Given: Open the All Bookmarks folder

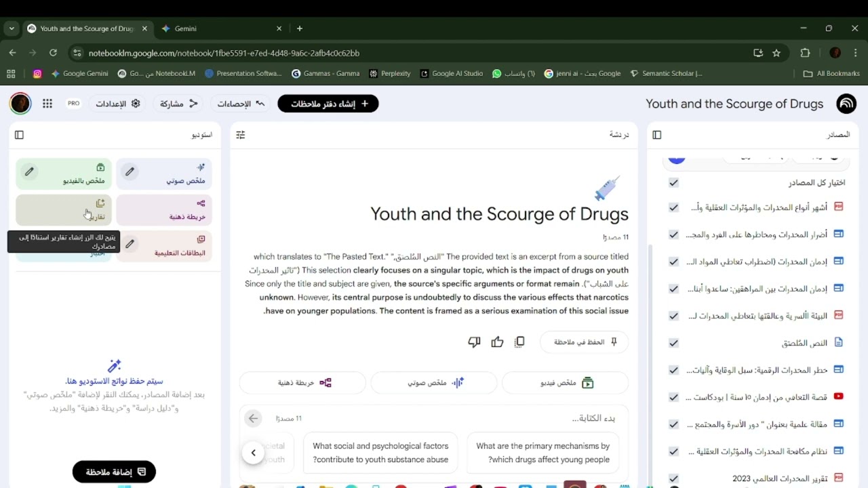Looking at the screenshot, I should [x=831, y=73].
